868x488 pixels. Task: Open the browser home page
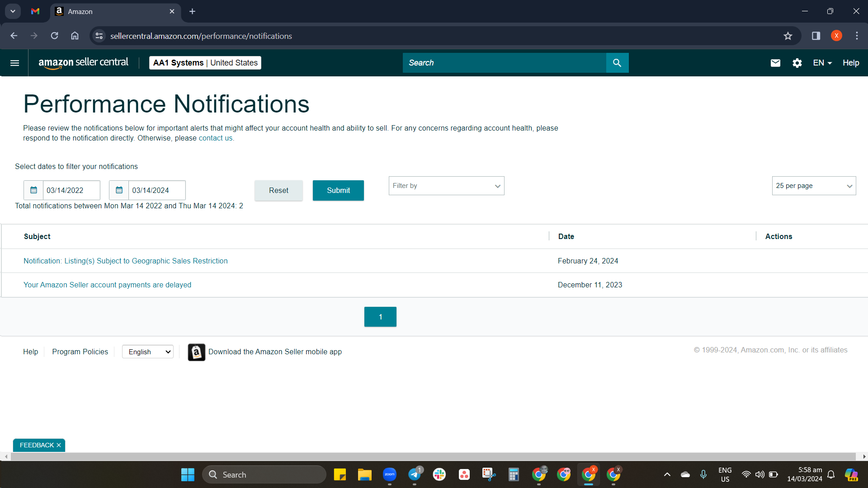click(75, 36)
